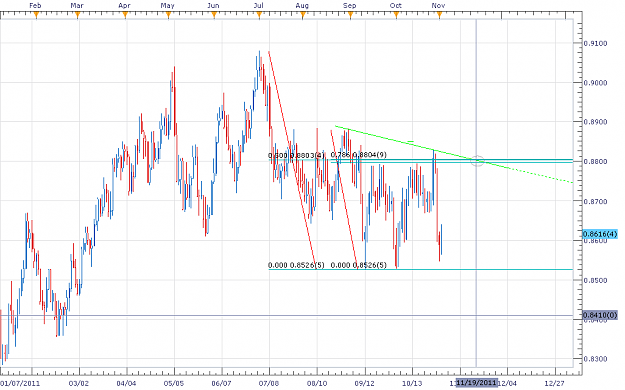Screen dimensions: 625x390
Task: Click the 12/27 date axis label
Action: click(x=554, y=383)
